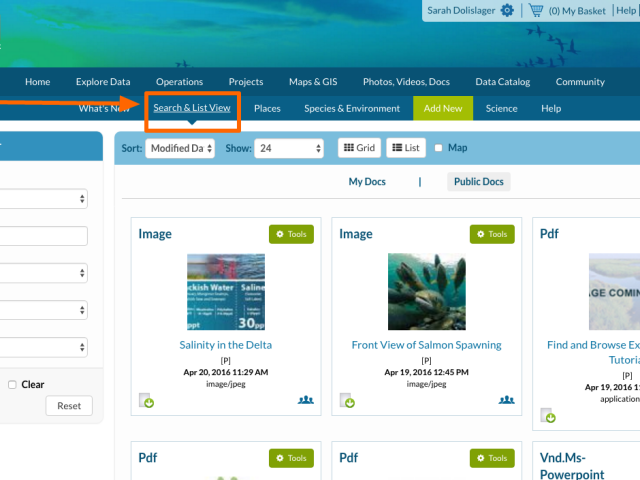Open the first filter dropdown in sidebar
The height and width of the screenshot is (480, 640).
click(x=44, y=199)
